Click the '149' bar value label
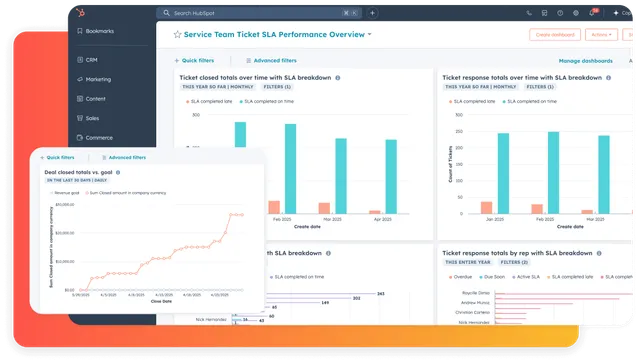This screenshot has height=363, width=640. (x=325, y=303)
